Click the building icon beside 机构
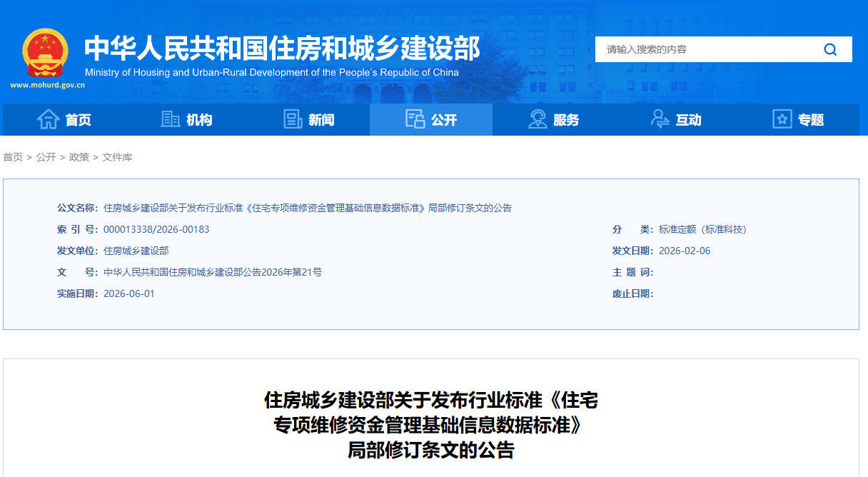Viewport: 868px width, 477px height. pyautogui.click(x=171, y=119)
